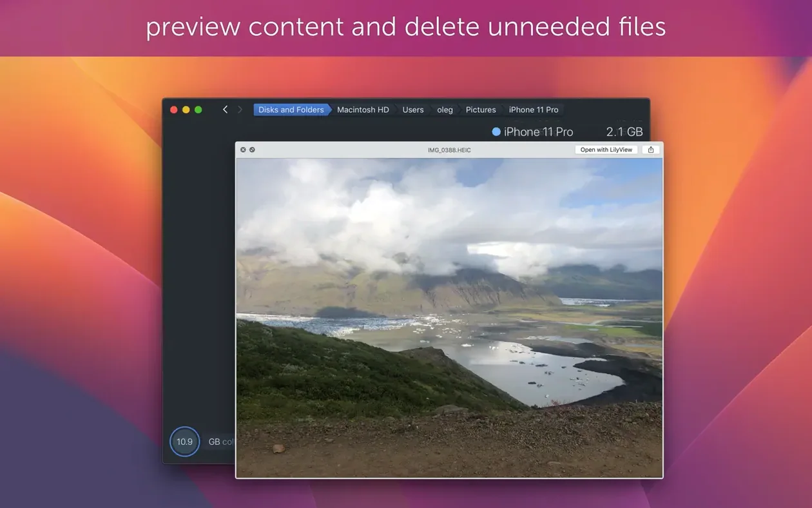Go back with the left chevron arrow
The height and width of the screenshot is (508, 812).
(225, 110)
